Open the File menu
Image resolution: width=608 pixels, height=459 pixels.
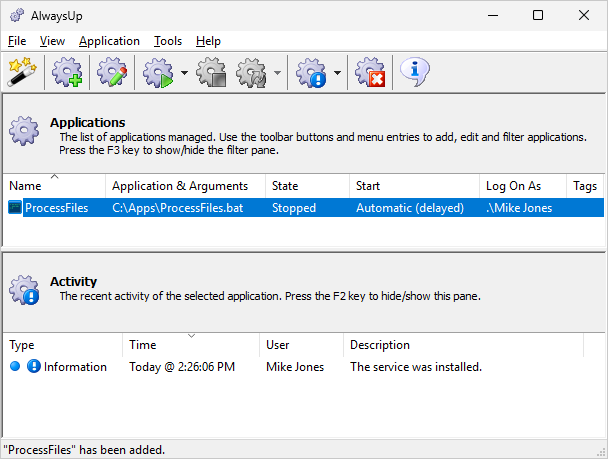17,41
